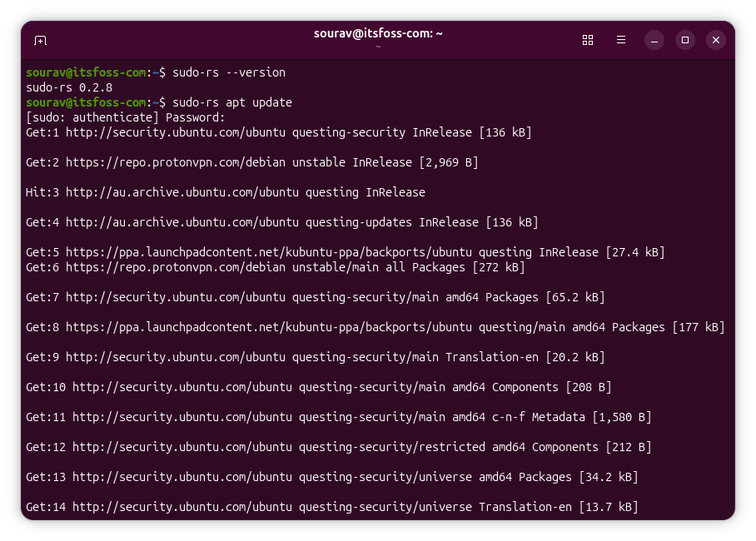Open the hamburger main menu
This screenshot has width=756, height=541.
pyautogui.click(x=621, y=40)
